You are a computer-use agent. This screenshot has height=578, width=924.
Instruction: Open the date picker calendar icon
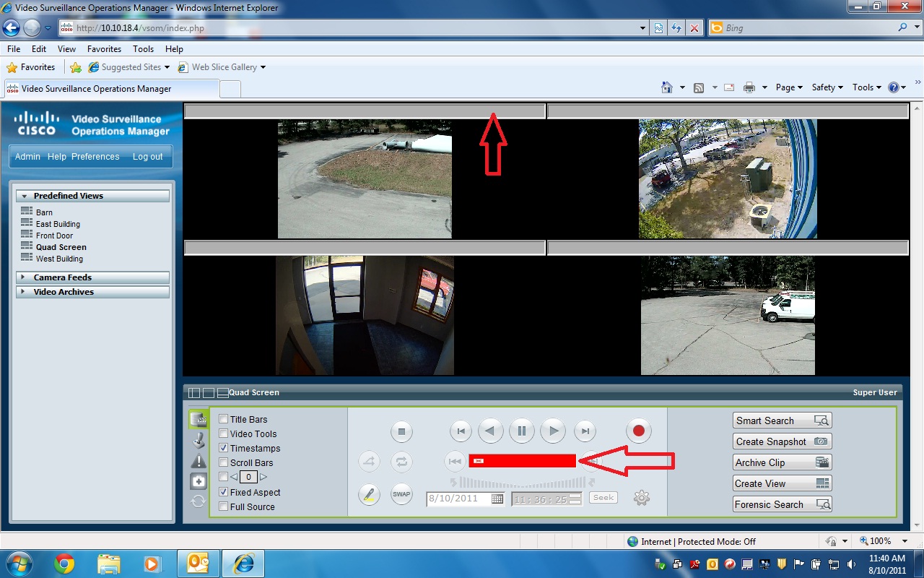coord(497,499)
